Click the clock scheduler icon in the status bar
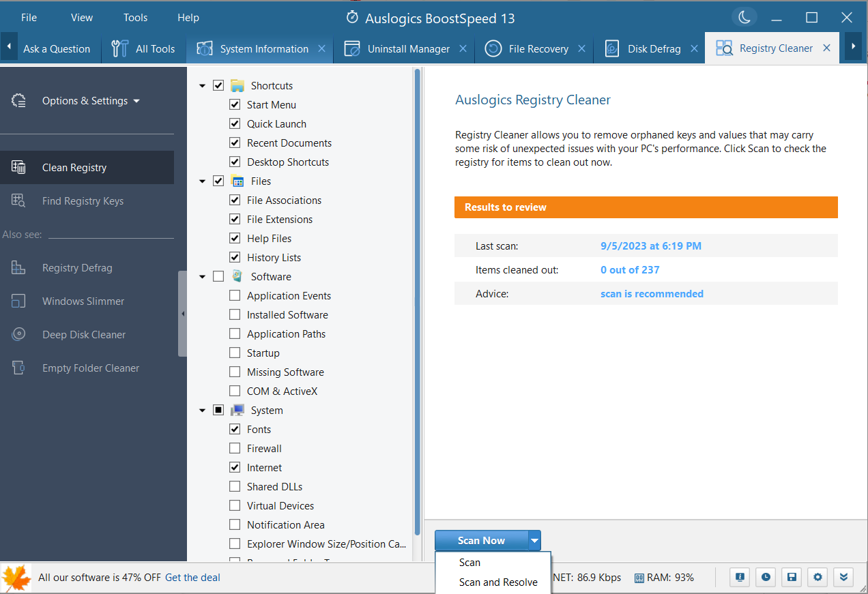This screenshot has width=868, height=594. (766, 578)
